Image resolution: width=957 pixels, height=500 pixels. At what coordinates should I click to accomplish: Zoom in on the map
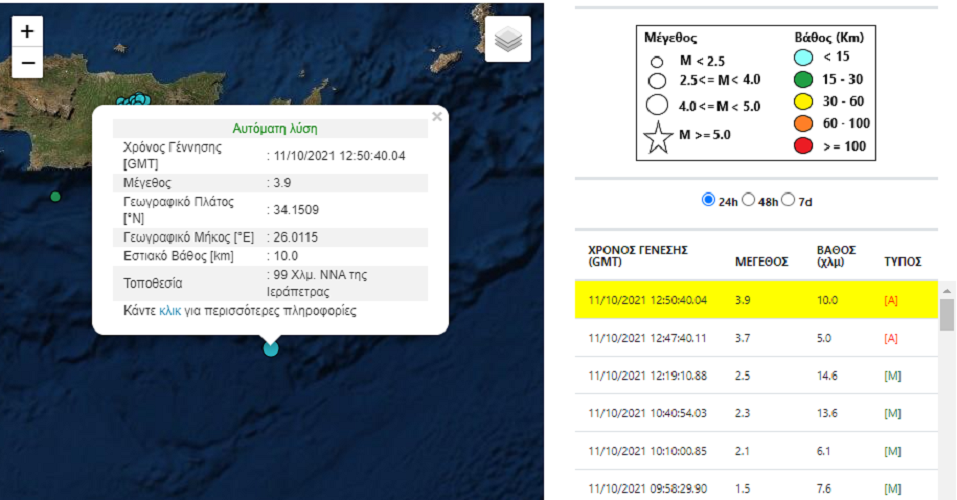click(27, 31)
